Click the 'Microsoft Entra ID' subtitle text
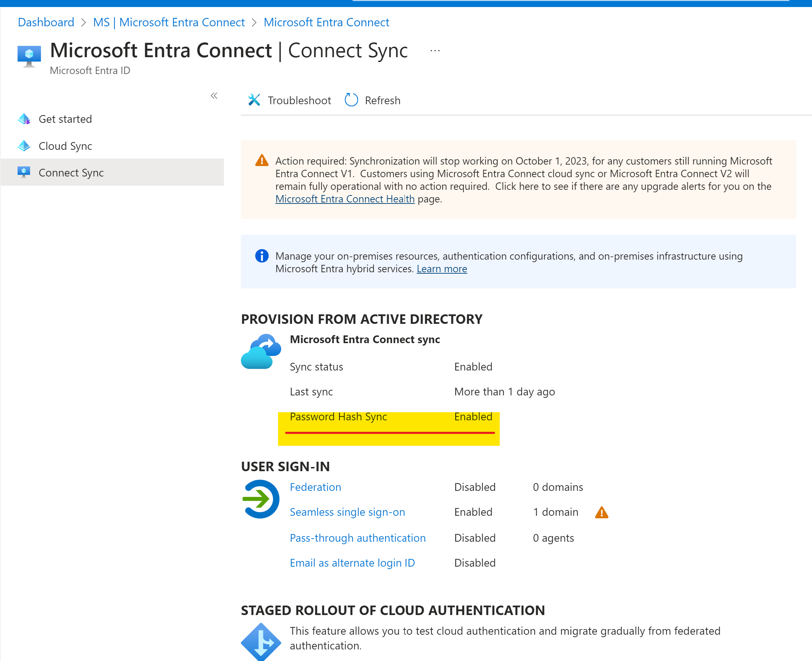 [x=90, y=71]
